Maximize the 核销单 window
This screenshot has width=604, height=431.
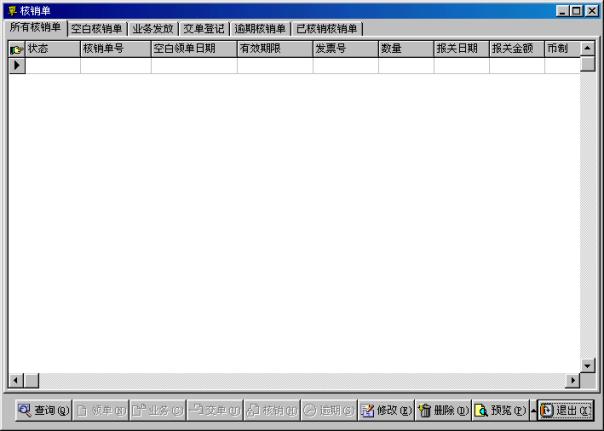pos(576,11)
